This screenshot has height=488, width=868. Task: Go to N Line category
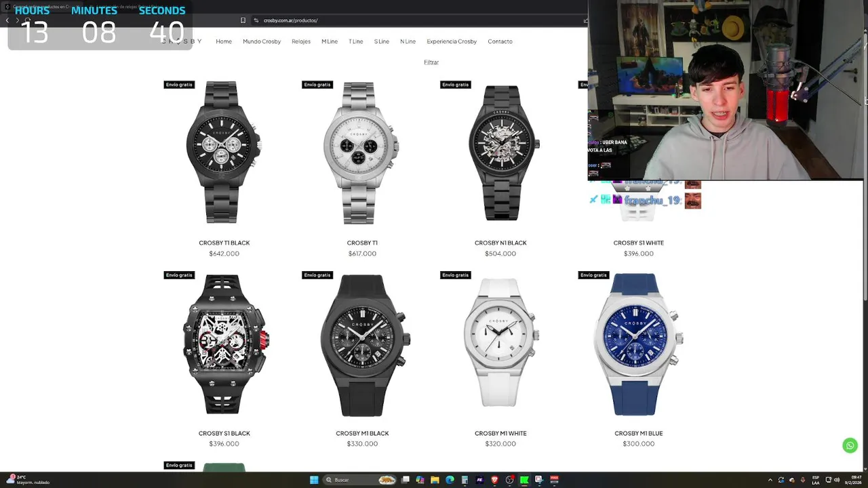pyautogui.click(x=408, y=41)
